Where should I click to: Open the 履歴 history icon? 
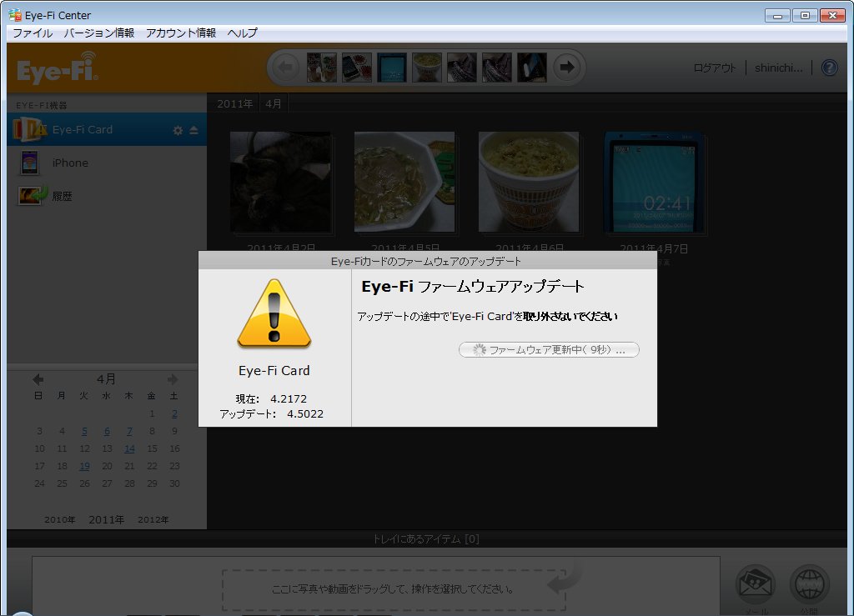[31, 195]
